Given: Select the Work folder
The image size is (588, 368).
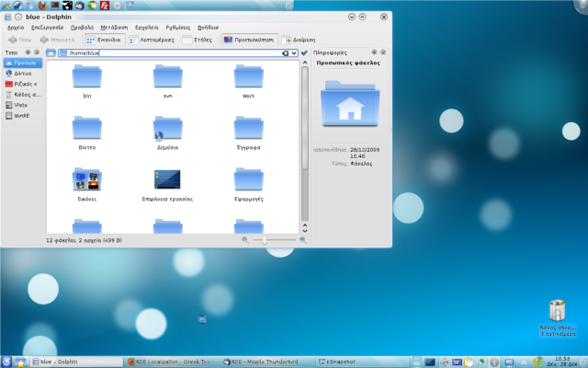Looking at the screenshot, I should tap(249, 81).
